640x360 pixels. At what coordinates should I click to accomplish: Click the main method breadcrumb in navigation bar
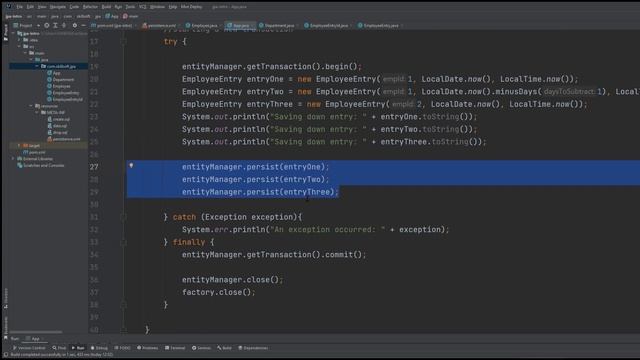(x=131, y=16)
